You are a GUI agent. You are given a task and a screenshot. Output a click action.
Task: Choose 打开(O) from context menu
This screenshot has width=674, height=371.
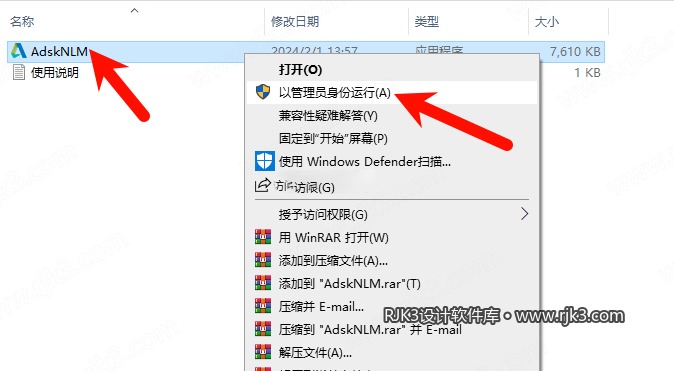coord(392,70)
